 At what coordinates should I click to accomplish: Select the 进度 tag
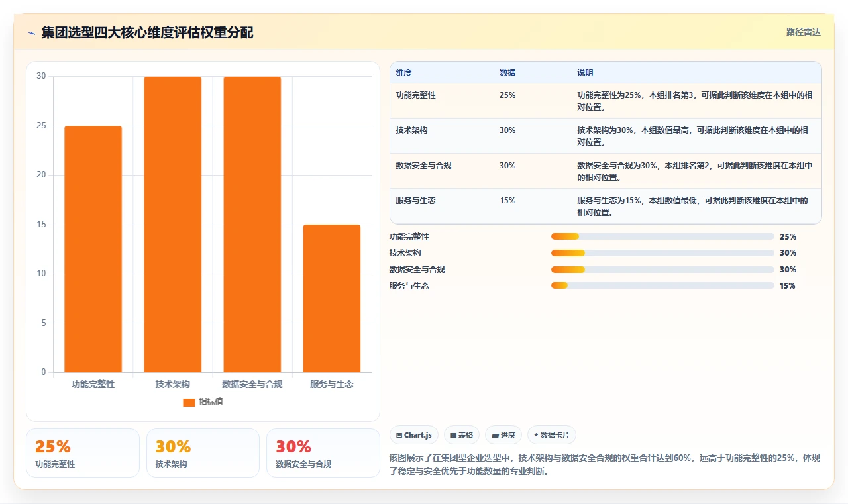tap(503, 435)
